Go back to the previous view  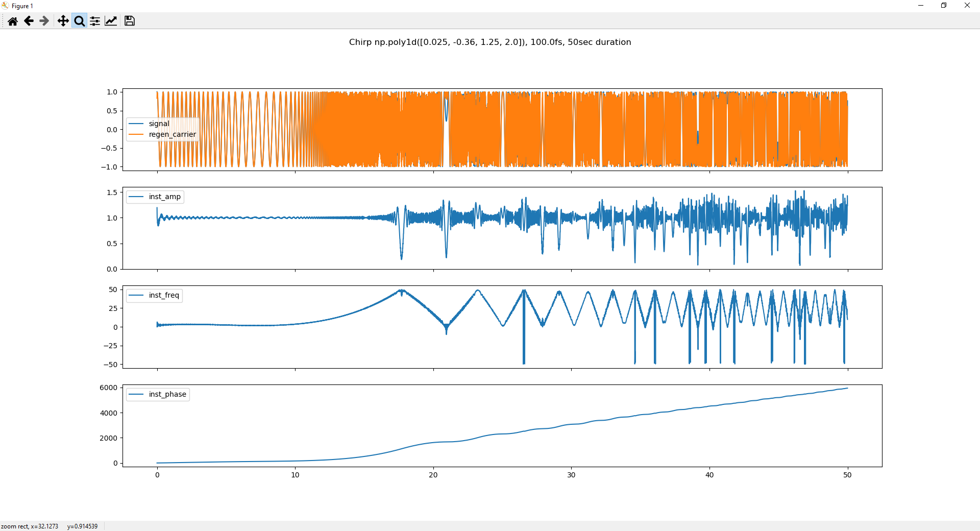click(x=29, y=21)
